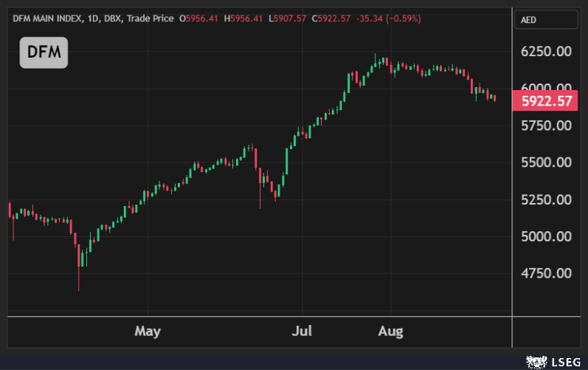588x370 pixels.
Task: Click the low value L5907.57
Action: point(288,18)
